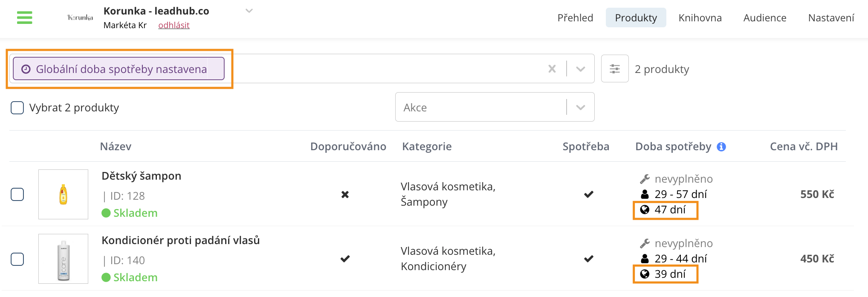Click the Globální doba spotřeby nastavena tag
The image size is (868, 297).
(x=119, y=69)
